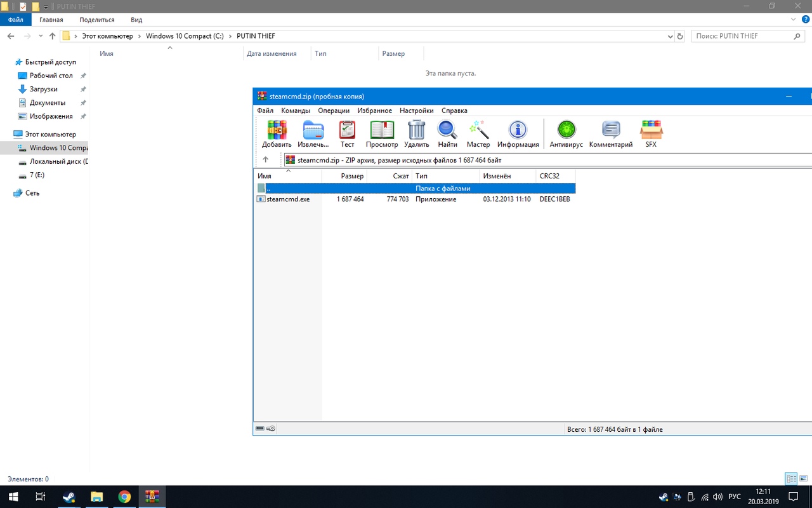Open Google Chrome from the taskbar
This screenshot has width=812, height=508.
tap(124, 497)
